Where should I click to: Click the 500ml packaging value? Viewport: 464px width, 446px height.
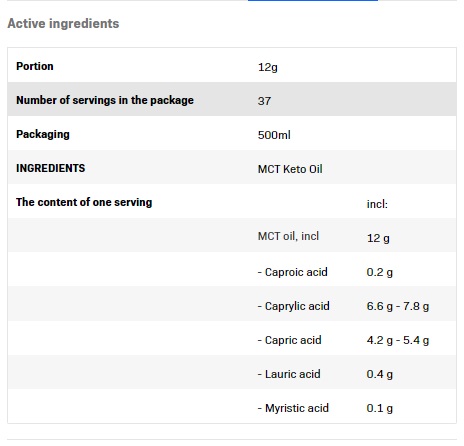tap(274, 135)
